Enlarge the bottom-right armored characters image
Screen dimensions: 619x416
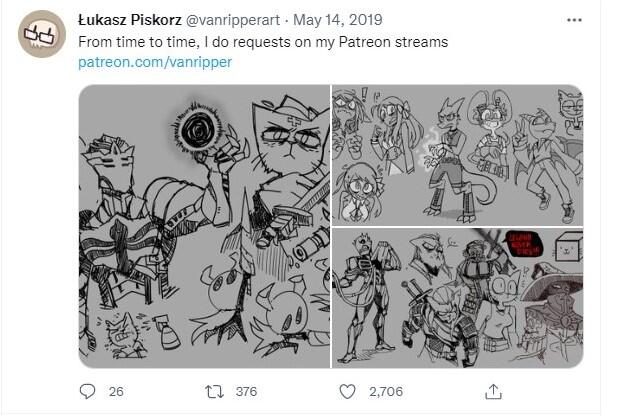457,297
